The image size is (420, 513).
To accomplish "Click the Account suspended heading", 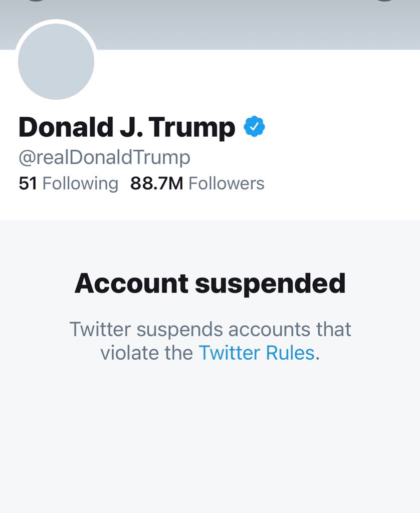I will pos(210,284).
